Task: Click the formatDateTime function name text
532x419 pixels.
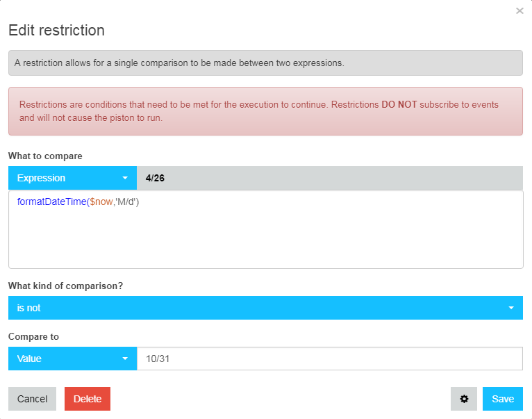Action: coord(51,202)
